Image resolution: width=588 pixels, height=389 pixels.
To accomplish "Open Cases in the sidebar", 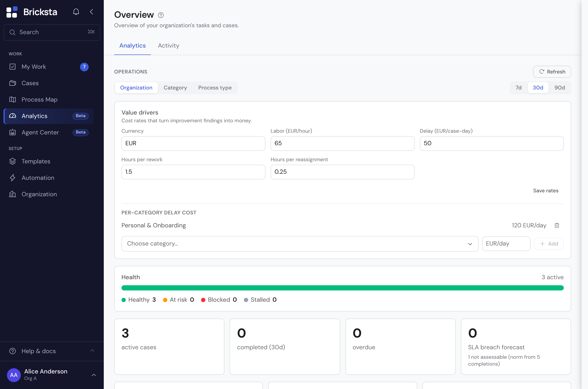I will point(49,83).
